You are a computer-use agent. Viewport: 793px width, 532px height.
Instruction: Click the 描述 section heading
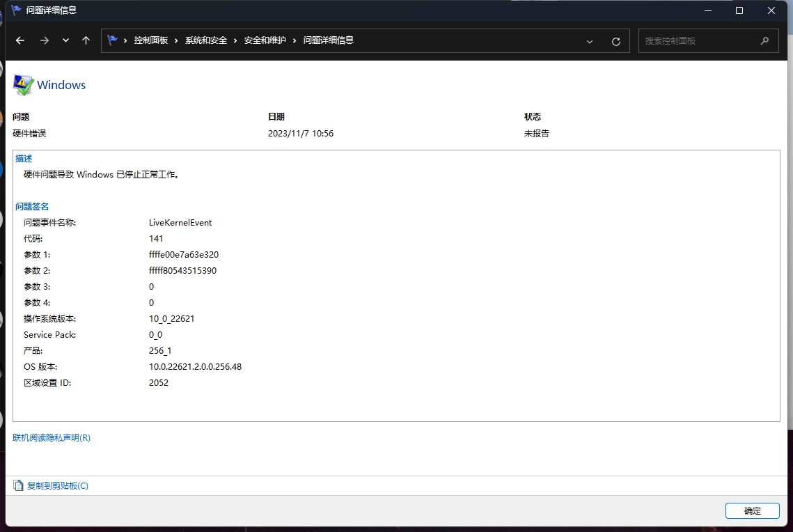click(x=24, y=159)
